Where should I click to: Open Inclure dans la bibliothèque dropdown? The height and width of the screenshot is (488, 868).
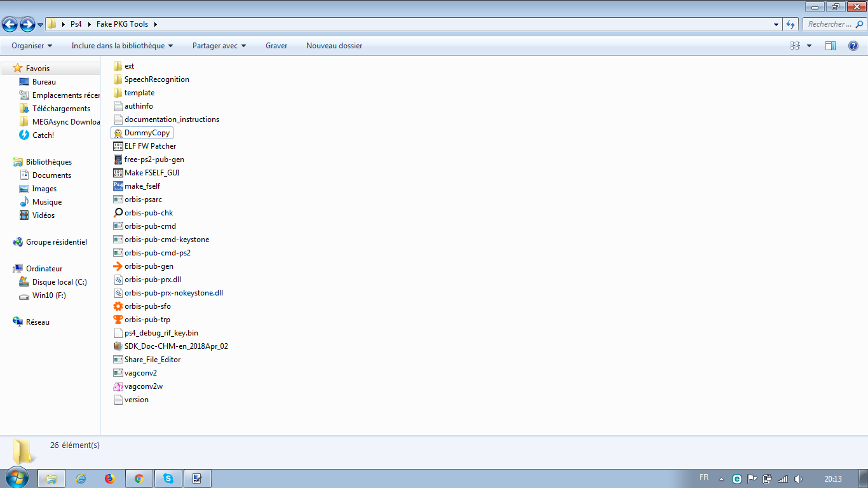(x=123, y=46)
